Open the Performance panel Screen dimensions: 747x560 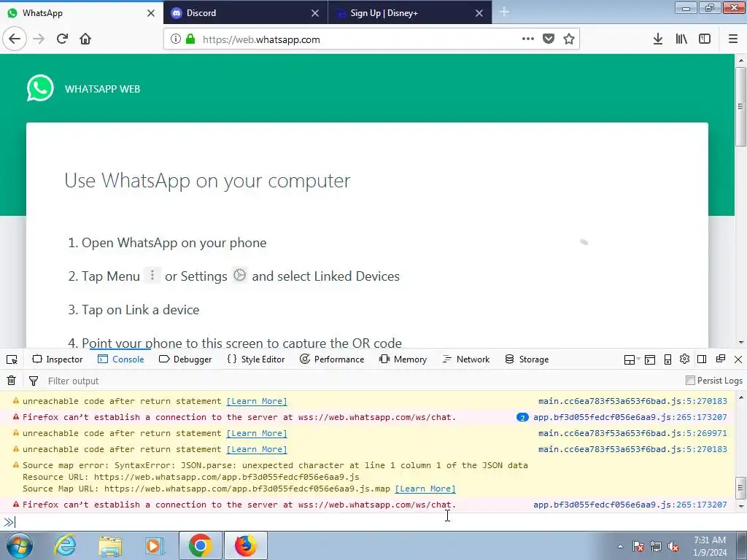tap(332, 359)
